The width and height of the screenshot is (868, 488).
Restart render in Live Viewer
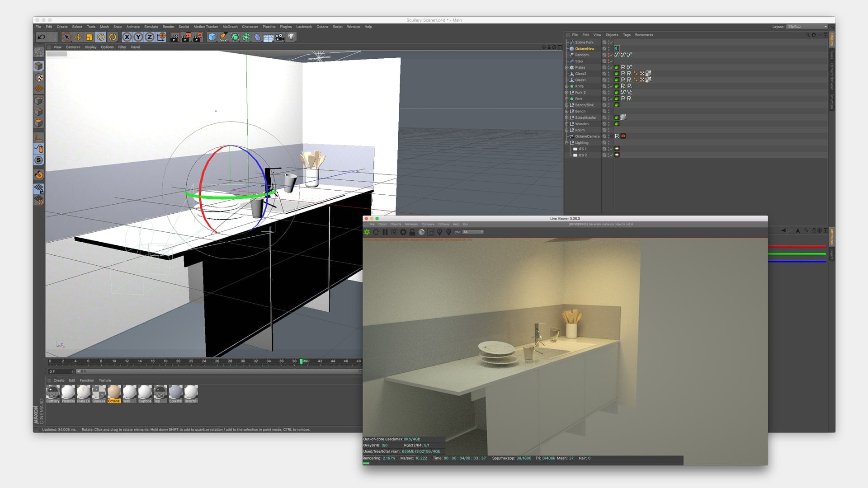coord(376,232)
